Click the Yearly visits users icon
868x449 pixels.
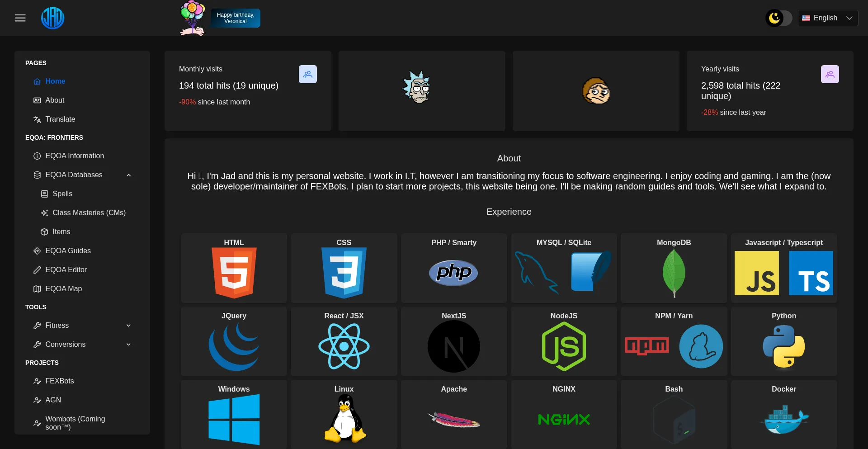(x=830, y=74)
